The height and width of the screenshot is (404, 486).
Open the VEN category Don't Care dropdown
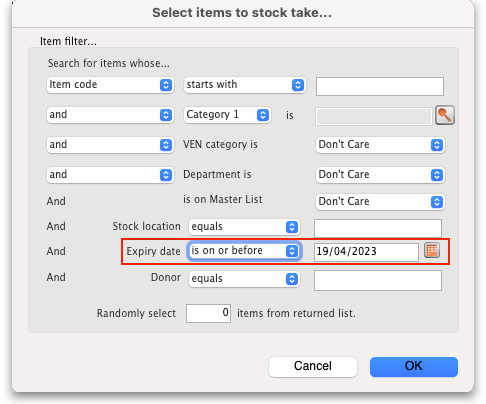point(380,145)
